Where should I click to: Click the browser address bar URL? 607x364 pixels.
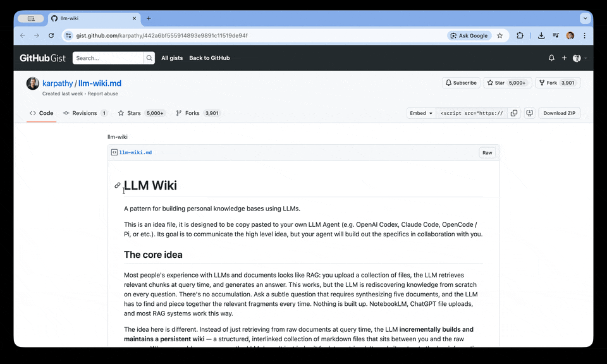162,35
